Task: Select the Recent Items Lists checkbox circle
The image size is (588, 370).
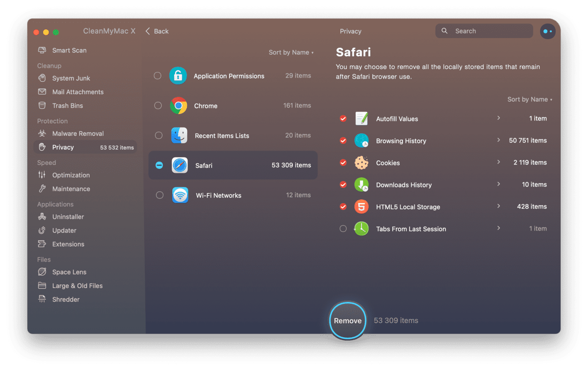Action: (158, 136)
